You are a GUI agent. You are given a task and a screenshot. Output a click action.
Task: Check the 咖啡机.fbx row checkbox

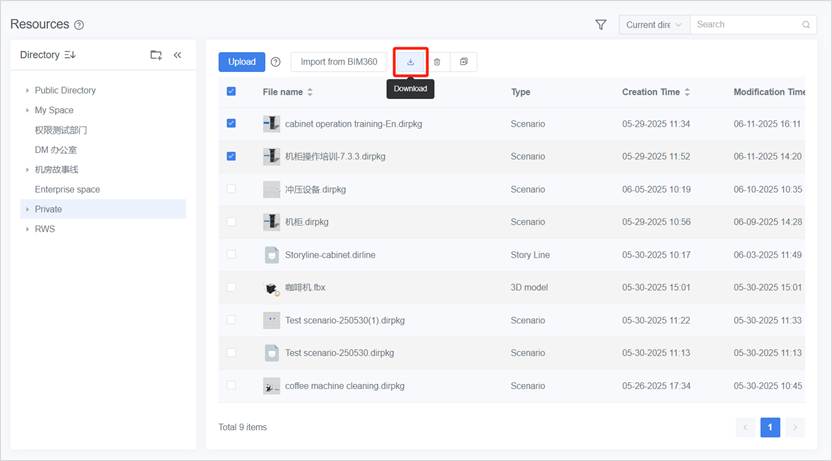231,287
